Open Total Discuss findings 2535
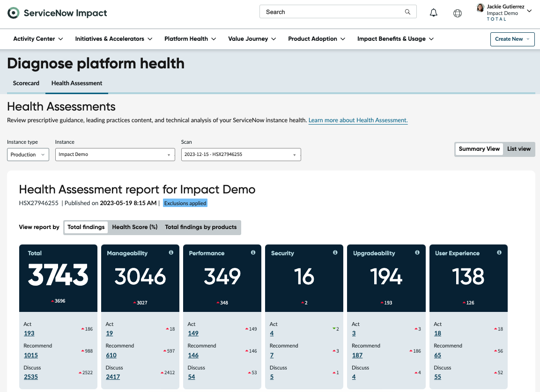The width and height of the screenshot is (540, 392). 30,377
